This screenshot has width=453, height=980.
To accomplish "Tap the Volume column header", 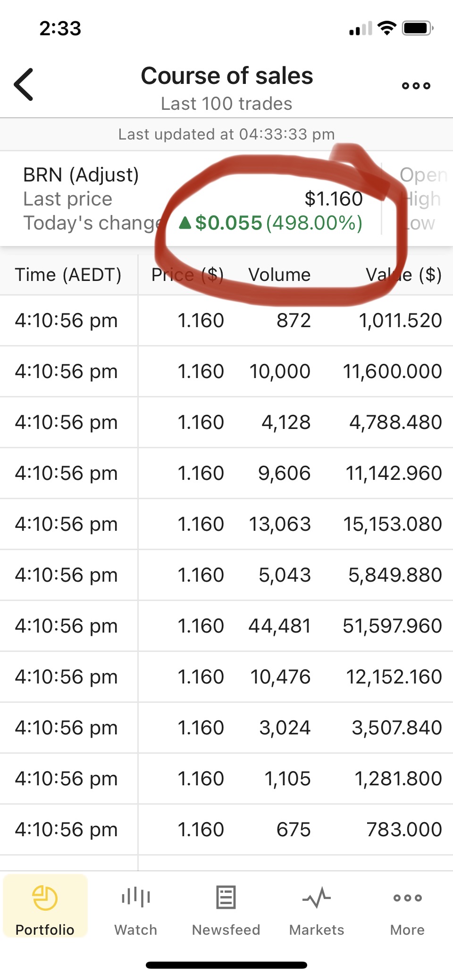I will pyautogui.click(x=279, y=275).
